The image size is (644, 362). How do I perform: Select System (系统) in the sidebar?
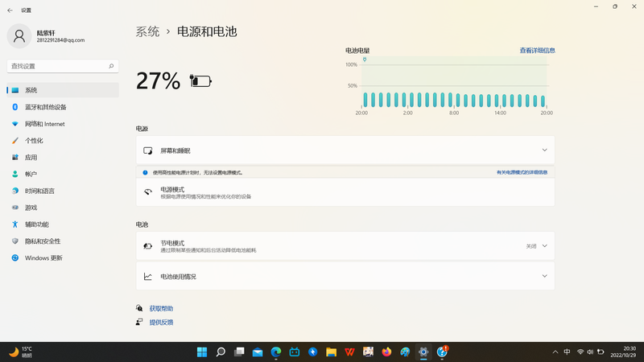[x=31, y=90]
